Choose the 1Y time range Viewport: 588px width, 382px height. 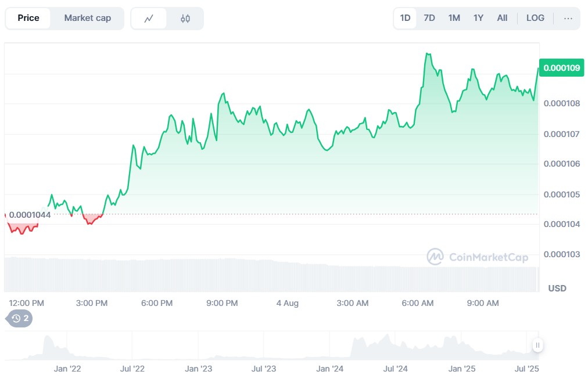pos(478,18)
